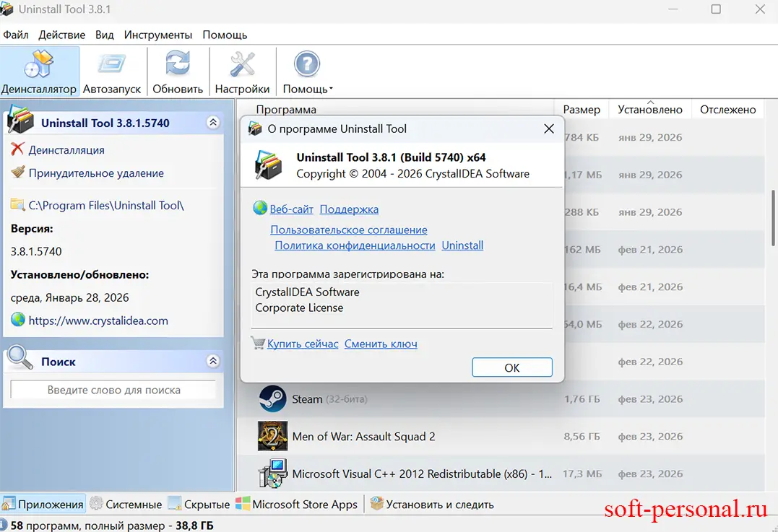Click date янв 29, 2026 beside 784 КБ
778x532 pixels.
tap(650, 137)
